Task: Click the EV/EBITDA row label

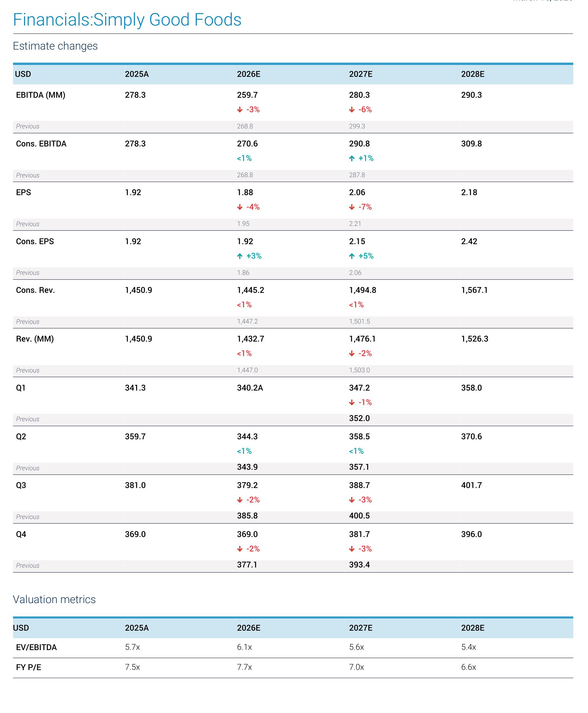Action: coord(36,647)
